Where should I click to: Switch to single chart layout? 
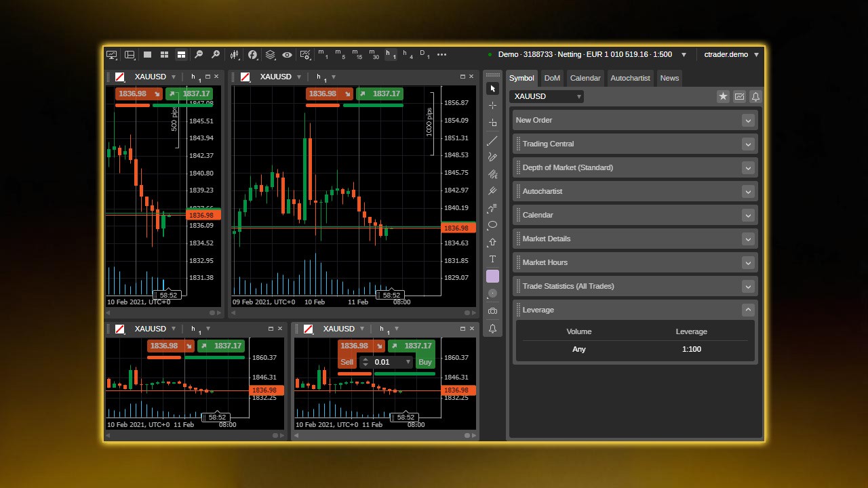(x=147, y=55)
